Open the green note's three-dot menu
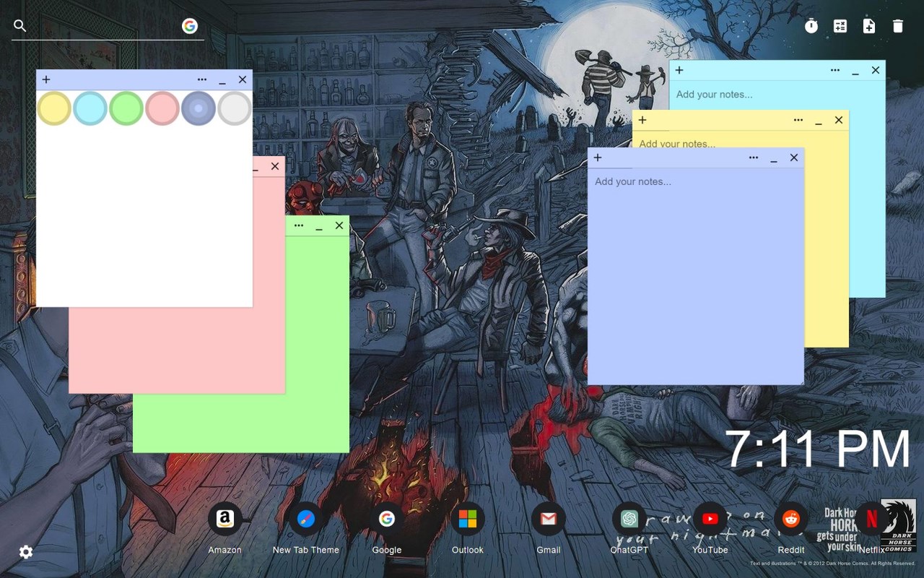The width and height of the screenshot is (924, 578). pos(299,225)
